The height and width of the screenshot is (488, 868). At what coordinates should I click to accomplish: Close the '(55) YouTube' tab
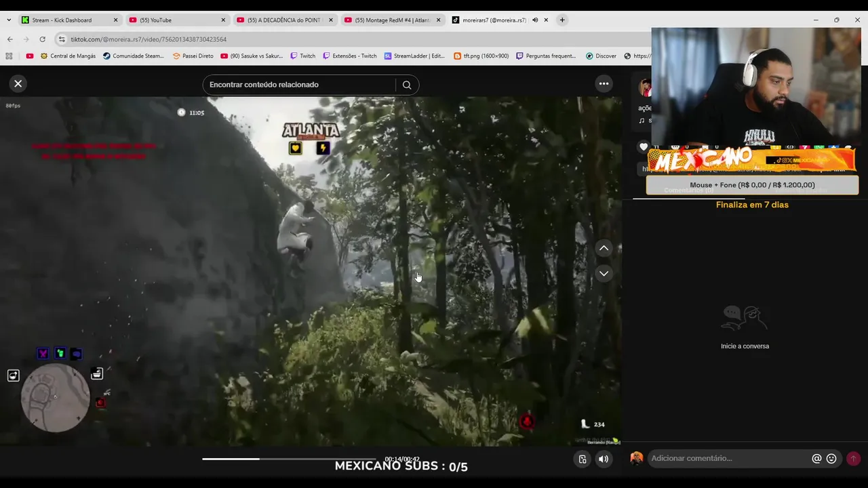pos(223,20)
